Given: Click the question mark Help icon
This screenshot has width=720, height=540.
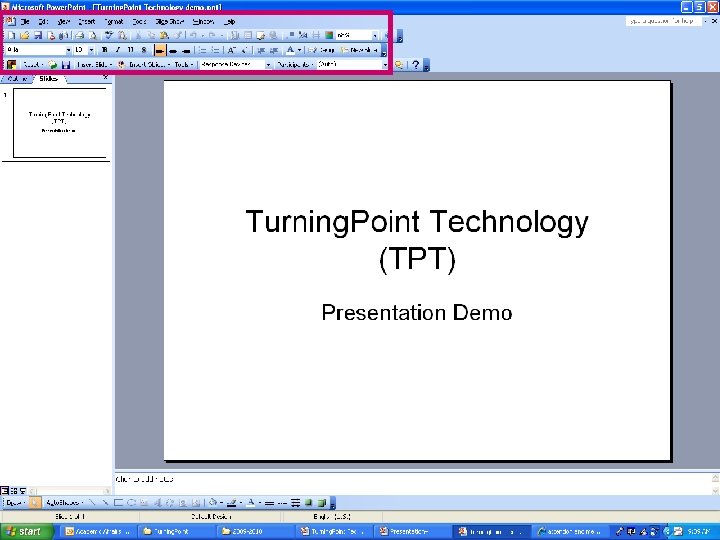Looking at the screenshot, I should 416,65.
